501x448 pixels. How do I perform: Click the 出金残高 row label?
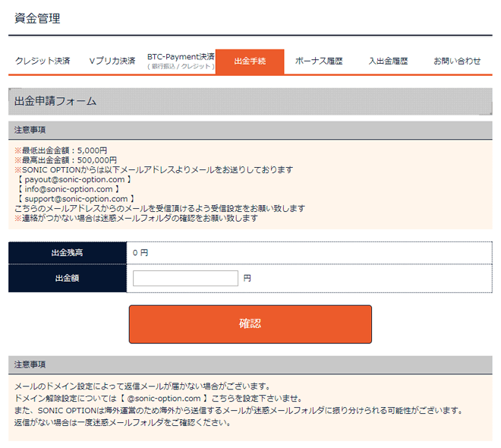coord(68,253)
